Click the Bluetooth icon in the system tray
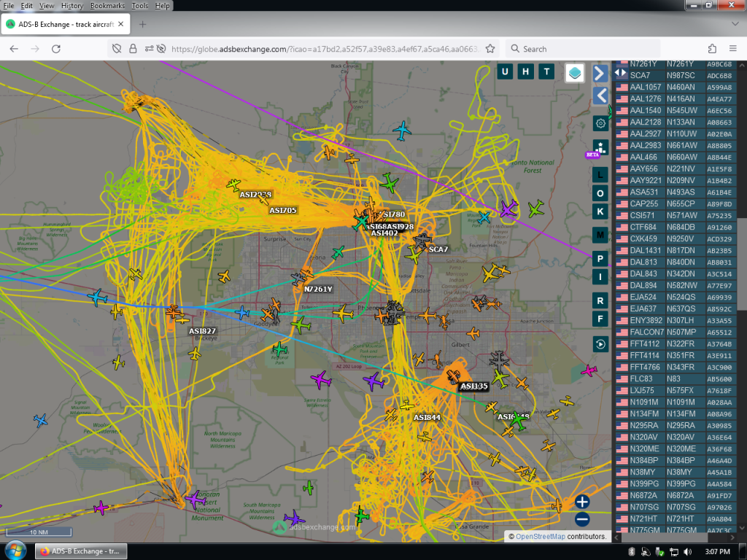 pos(632,552)
